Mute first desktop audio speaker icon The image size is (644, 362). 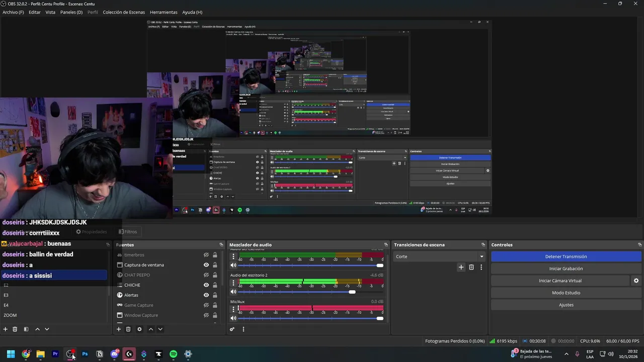point(233,265)
